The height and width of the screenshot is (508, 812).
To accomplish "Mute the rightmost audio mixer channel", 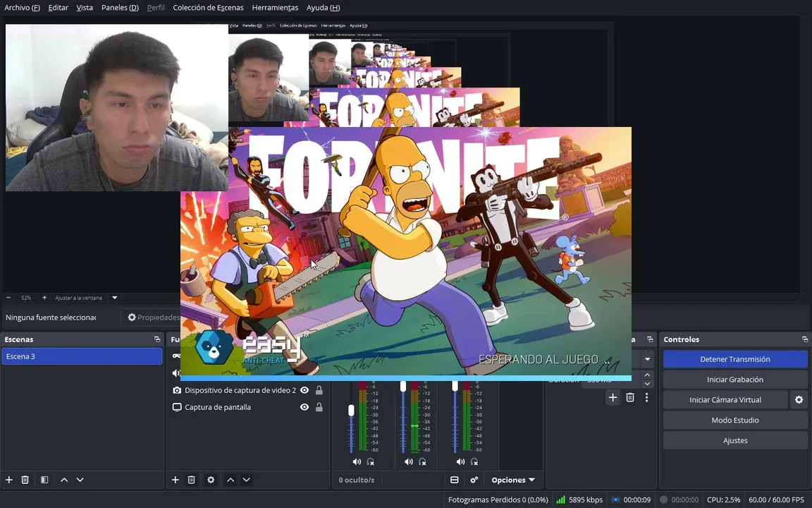I will [460, 462].
